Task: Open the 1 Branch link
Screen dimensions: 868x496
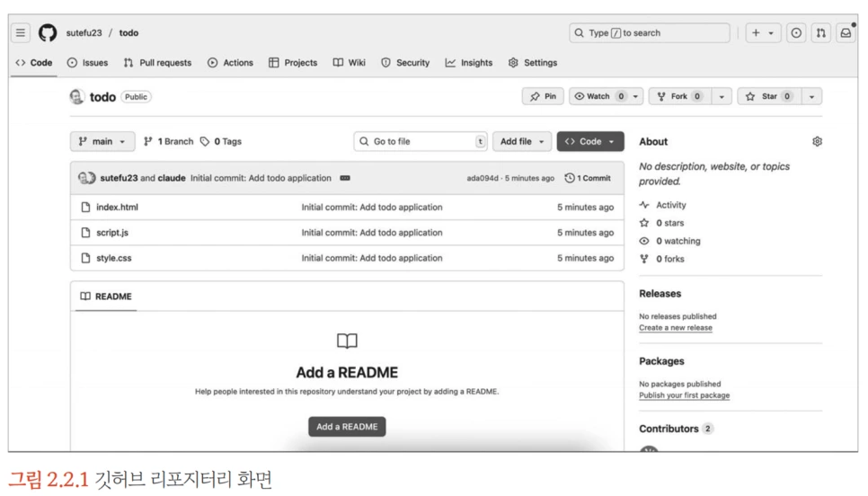Action: point(169,141)
